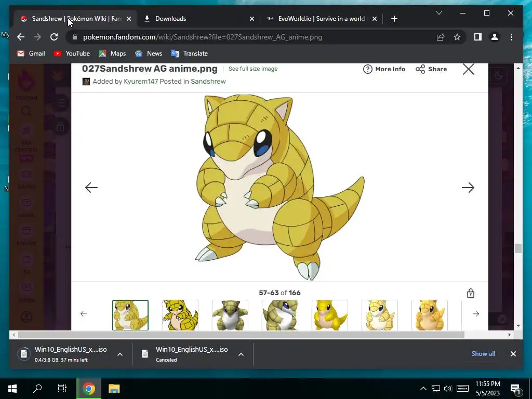Go to next thumbnail set arrow
The width and height of the screenshot is (532, 399).
pos(476,314)
